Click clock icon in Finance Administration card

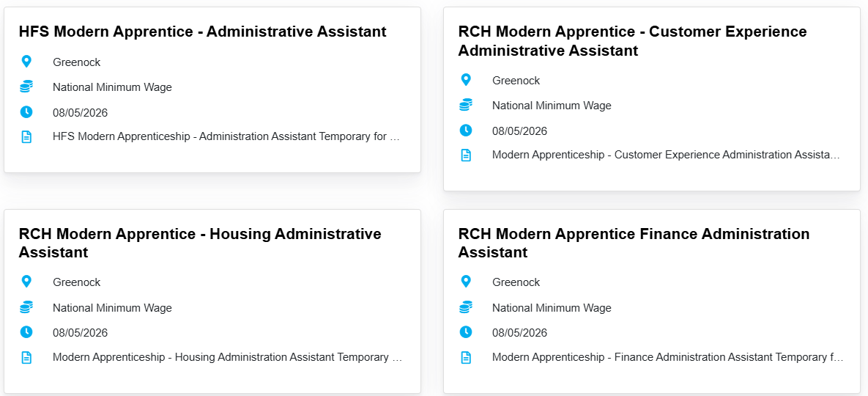466,332
